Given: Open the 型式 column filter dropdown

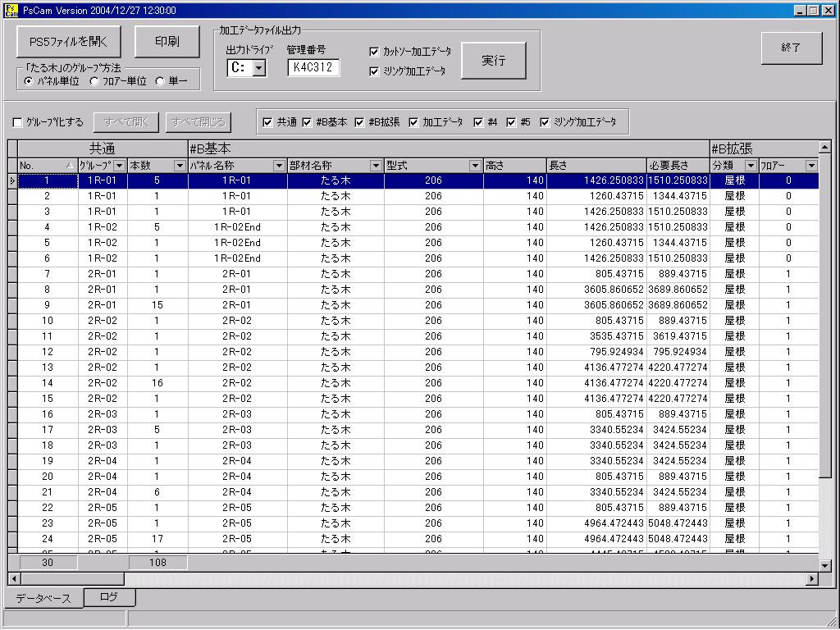Looking at the screenshot, I should (475, 166).
